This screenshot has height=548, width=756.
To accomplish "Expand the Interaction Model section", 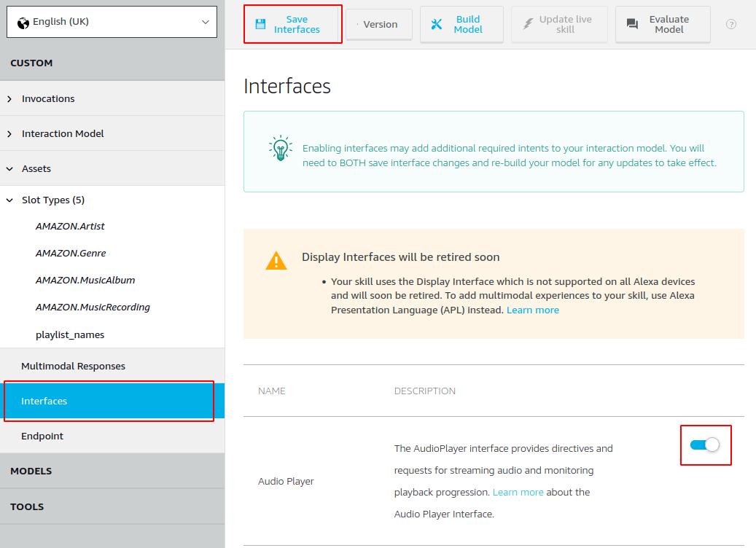I will pos(63,133).
